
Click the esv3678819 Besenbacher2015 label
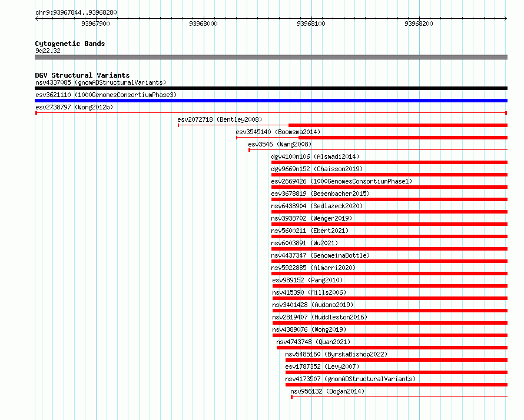[x=320, y=194]
